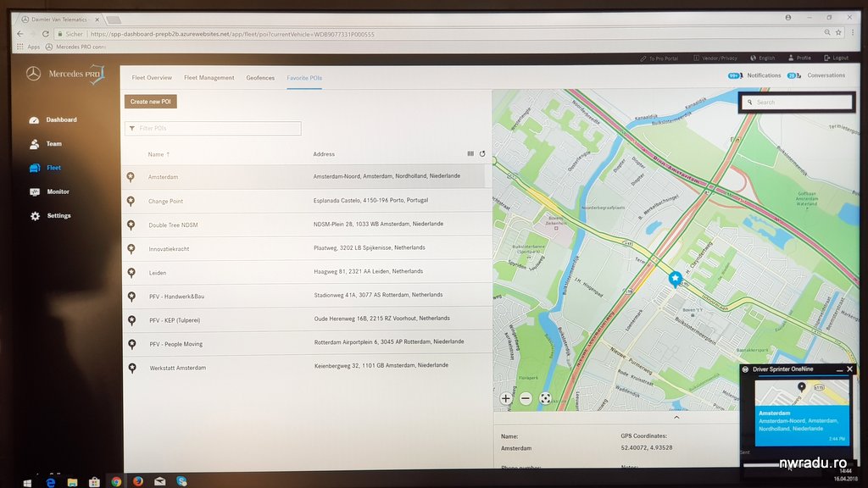The width and height of the screenshot is (868, 488).
Task: Click the Mercedes PRO logo
Action: 65,75
